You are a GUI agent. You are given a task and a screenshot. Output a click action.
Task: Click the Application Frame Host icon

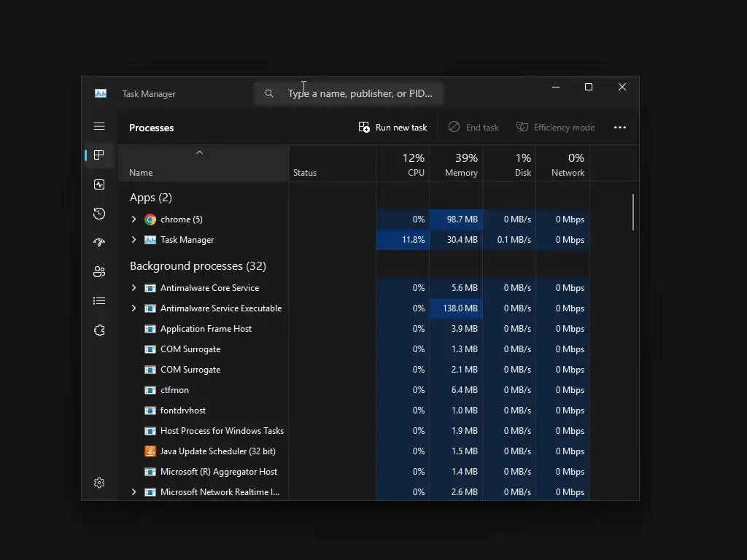(150, 329)
